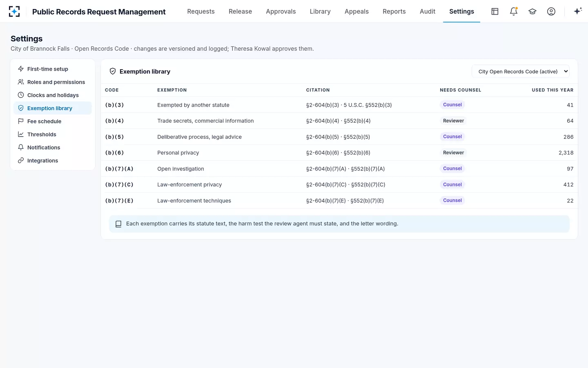Go to the Library tab
This screenshot has width=588, height=368.
(320, 11)
